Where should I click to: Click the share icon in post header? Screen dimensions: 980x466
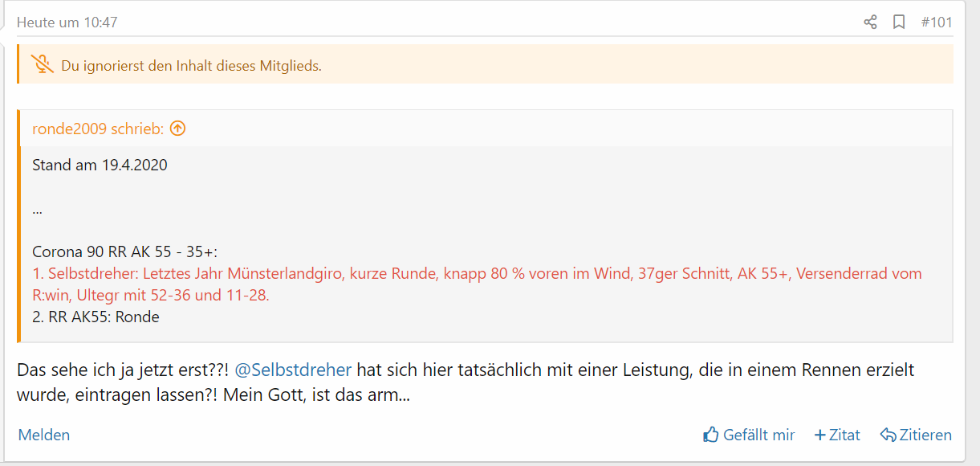870,22
